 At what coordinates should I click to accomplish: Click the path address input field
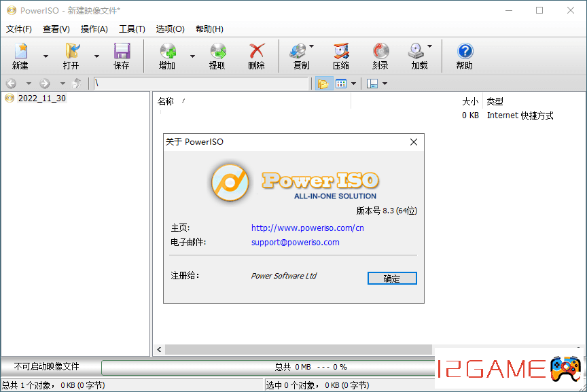(201, 84)
